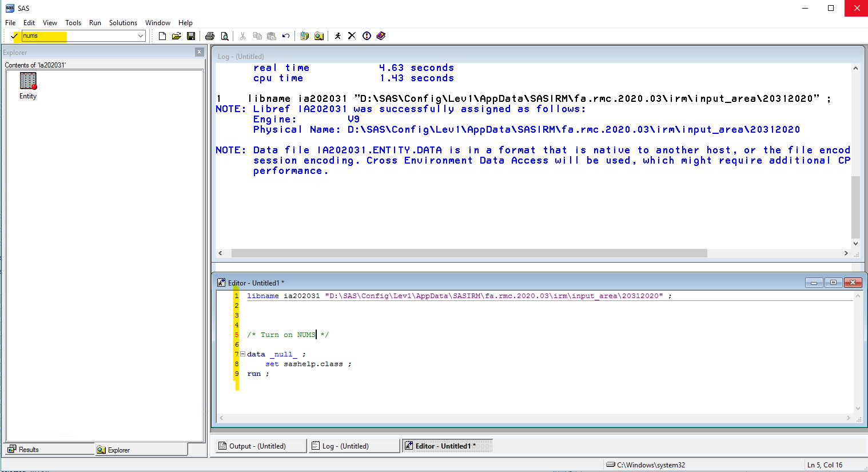This screenshot has width=868, height=472.
Task: Open the Run menu
Action: pyautogui.click(x=95, y=23)
